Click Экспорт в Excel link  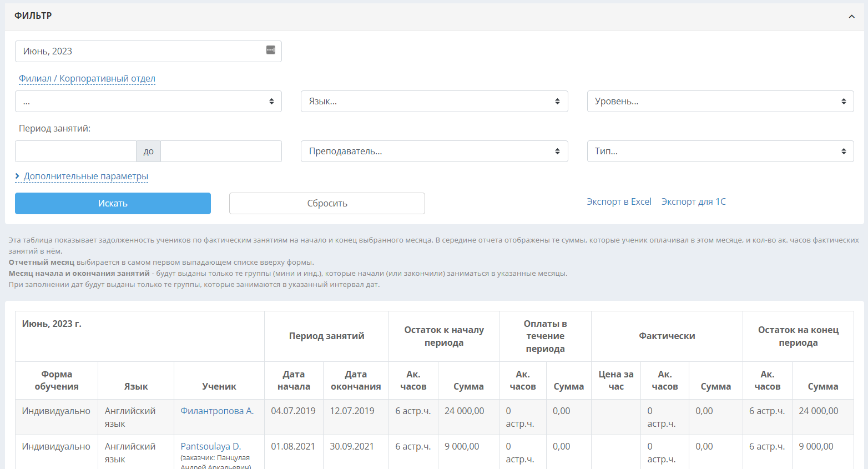point(619,201)
